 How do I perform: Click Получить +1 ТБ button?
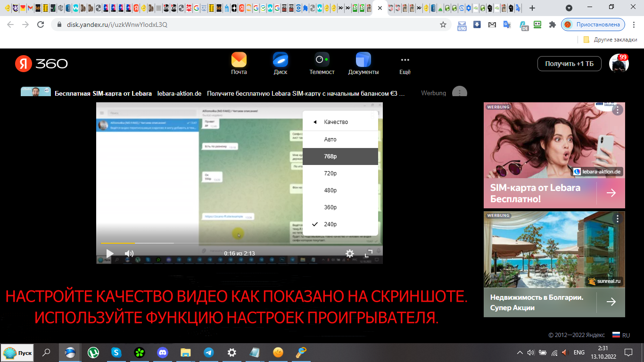570,64
